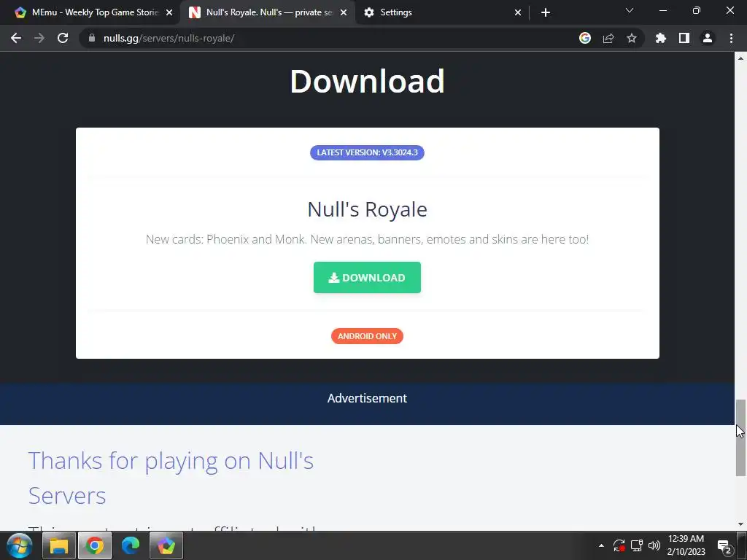Click the Null's Royale title text
Image resolution: width=747 pixels, height=560 pixels.
(x=367, y=209)
